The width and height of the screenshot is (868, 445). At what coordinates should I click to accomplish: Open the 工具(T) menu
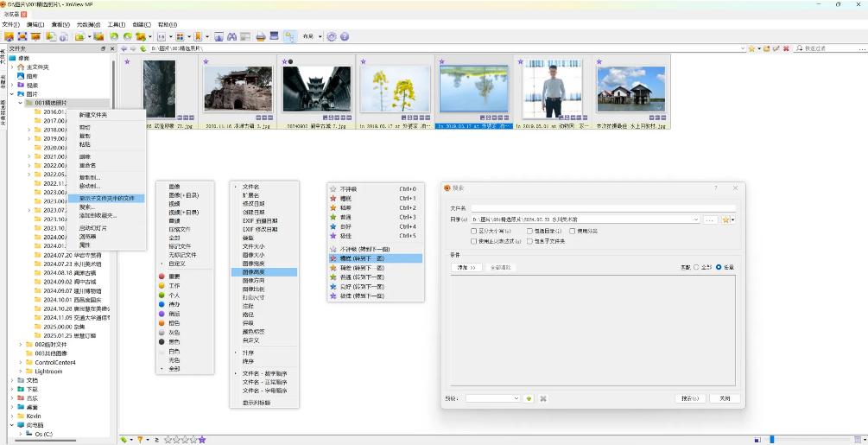click(x=117, y=25)
